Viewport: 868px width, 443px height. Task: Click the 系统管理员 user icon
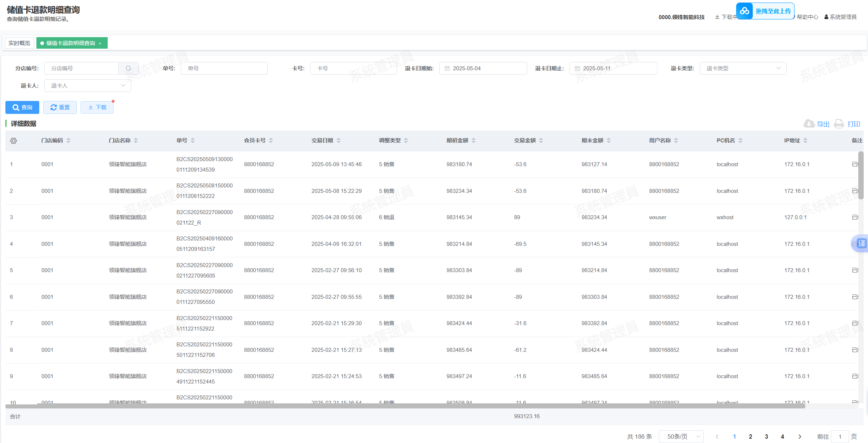(826, 17)
